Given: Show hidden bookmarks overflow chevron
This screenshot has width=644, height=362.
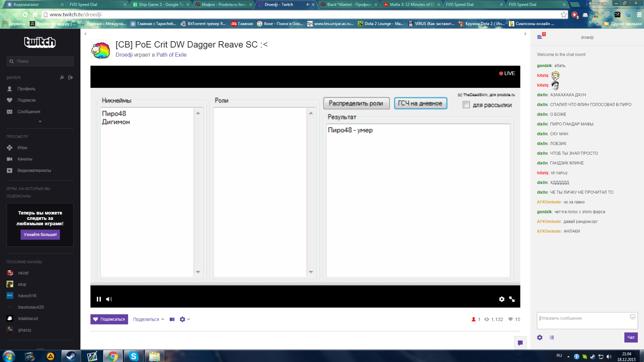Looking at the screenshot, I should [597, 24].
